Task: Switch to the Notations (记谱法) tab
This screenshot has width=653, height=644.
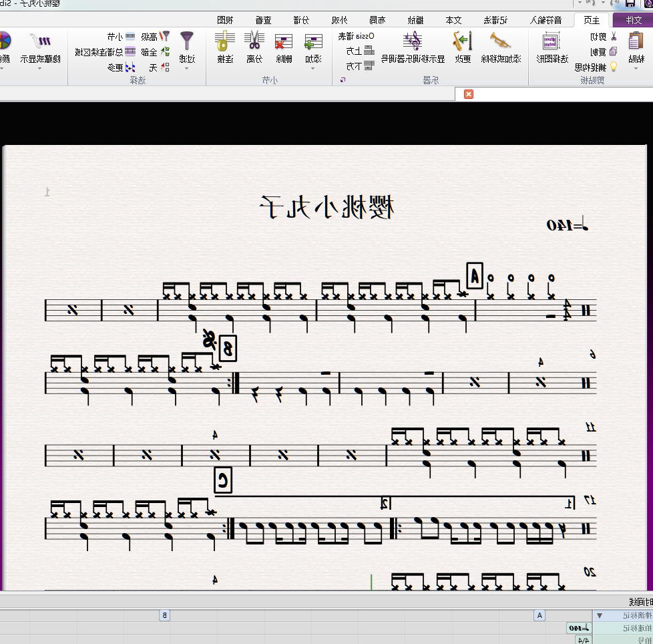Action: [495, 20]
